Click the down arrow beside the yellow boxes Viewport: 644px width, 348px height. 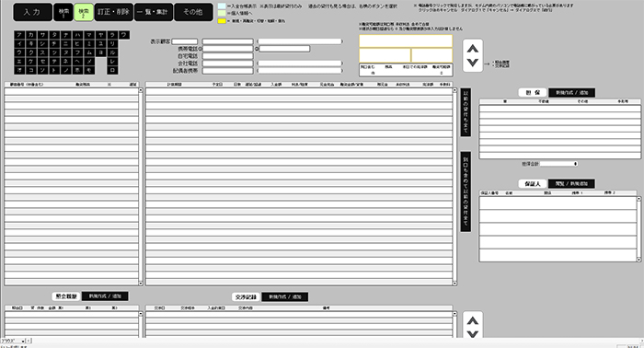[x=473, y=63]
